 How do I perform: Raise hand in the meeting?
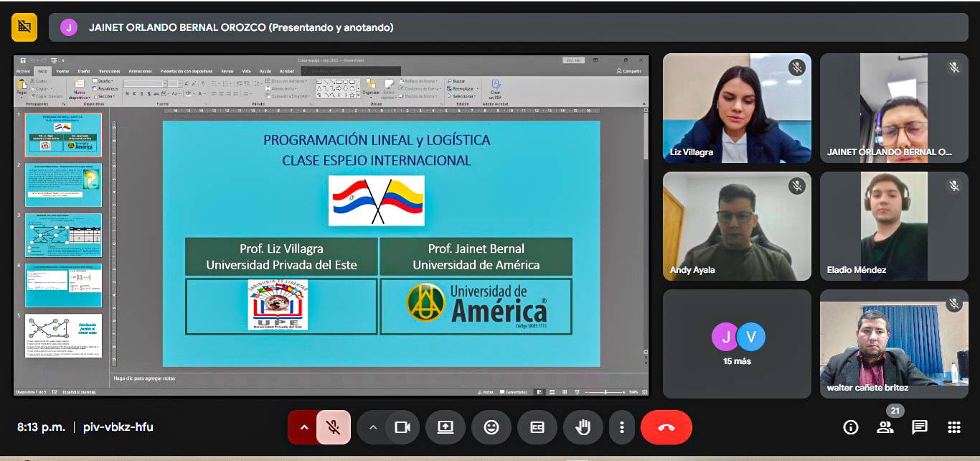(x=583, y=427)
